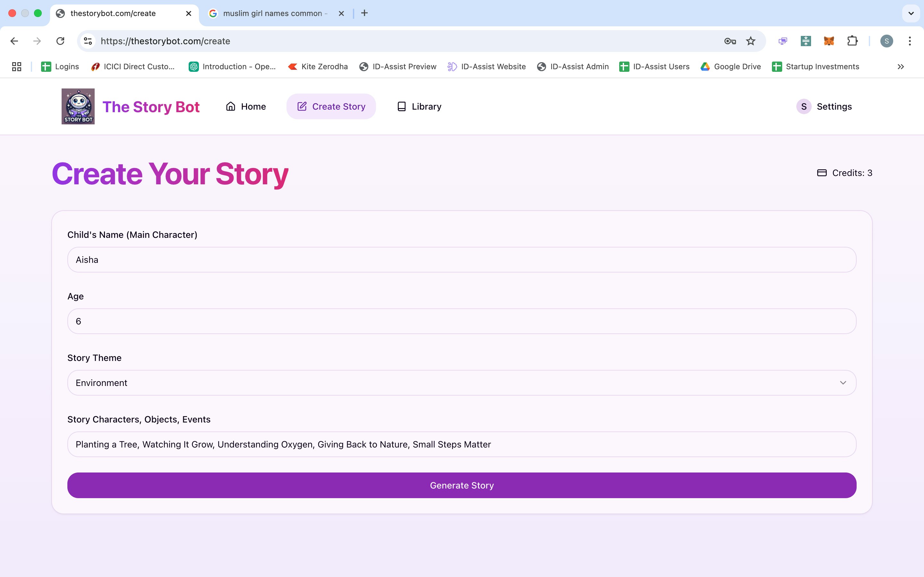Screen dimensions: 924x577
Task: Open the tab search dropdown arrow
Action: coord(911,13)
